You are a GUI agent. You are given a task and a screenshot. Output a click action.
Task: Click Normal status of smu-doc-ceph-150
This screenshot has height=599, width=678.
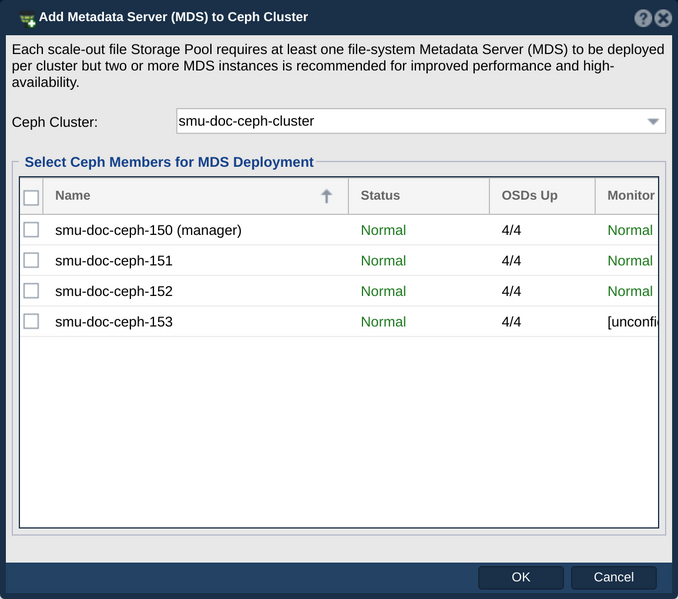(x=384, y=230)
